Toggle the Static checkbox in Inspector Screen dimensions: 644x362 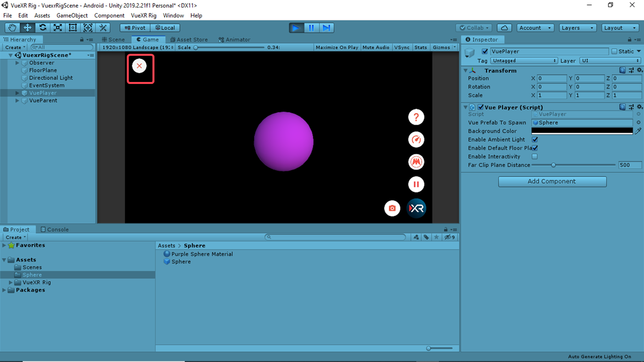614,51
